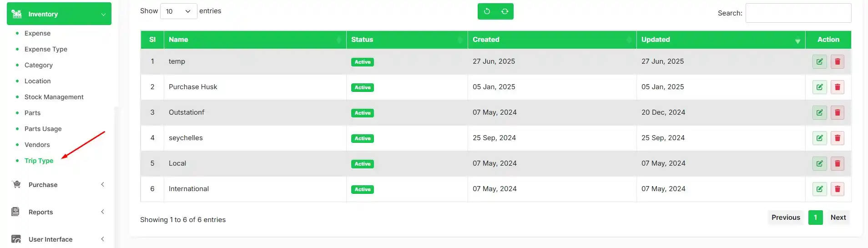Toggle Active status badge for temp
This screenshot has width=868, height=248.
[362, 62]
